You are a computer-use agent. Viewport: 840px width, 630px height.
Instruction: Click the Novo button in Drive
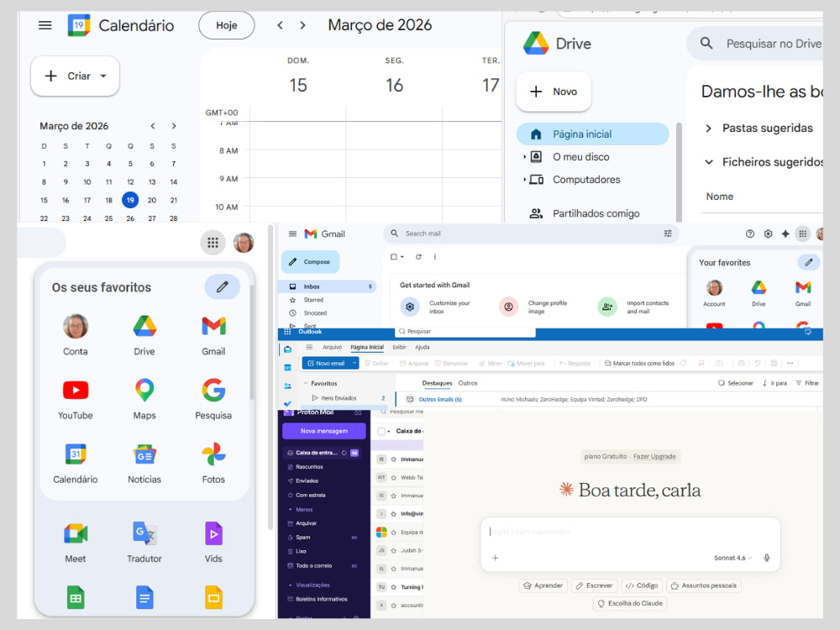click(x=554, y=92)
